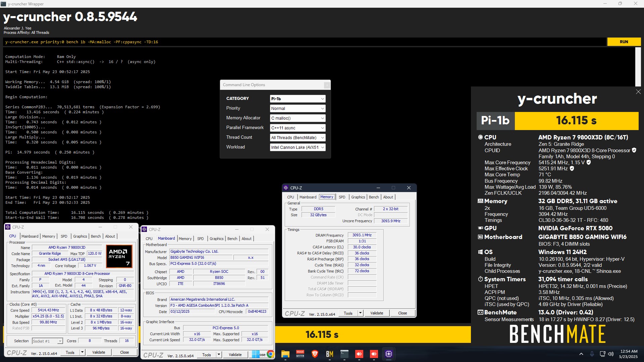Open Tools dropdown arrow in CPU-Z Memory window
The image size is (644, 362).
(x=360, y=313)
